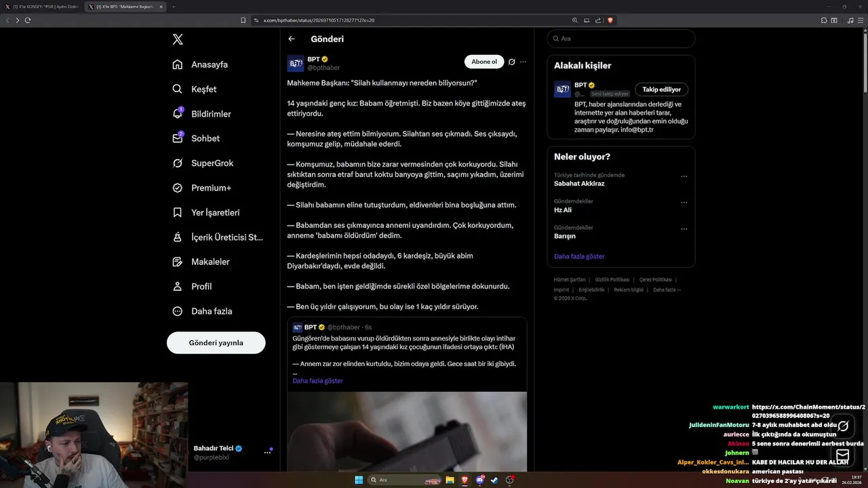Click Bahadır Telci account name
Screen dimensions: 868x488
tap(214, 448)
